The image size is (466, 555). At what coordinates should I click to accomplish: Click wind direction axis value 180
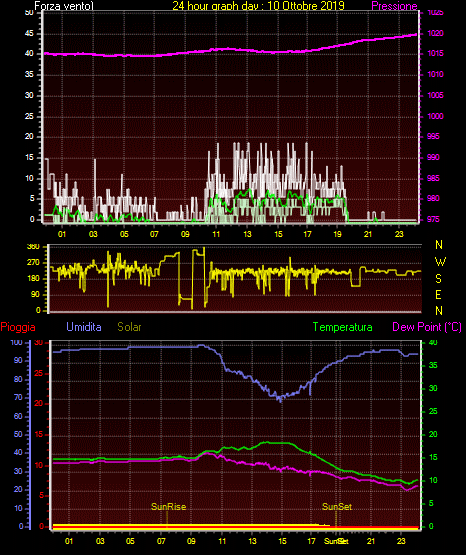[33, 279]
